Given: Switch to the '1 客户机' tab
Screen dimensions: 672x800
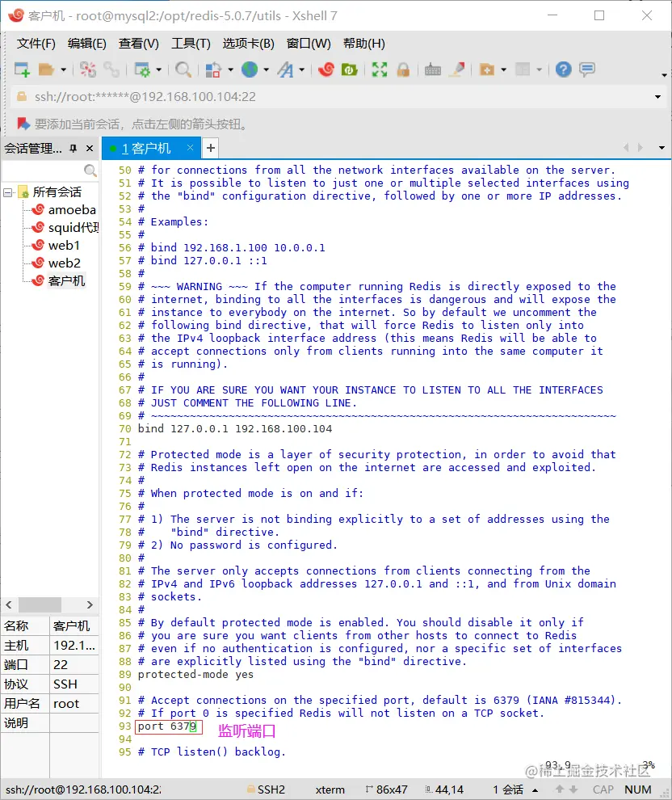Looking at the screenshot, I should [146, 149].
